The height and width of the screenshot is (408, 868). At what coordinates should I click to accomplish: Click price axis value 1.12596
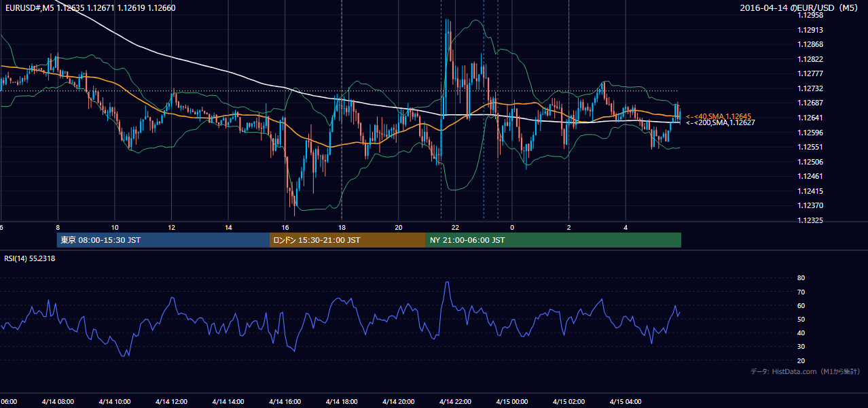pos(810,133)
